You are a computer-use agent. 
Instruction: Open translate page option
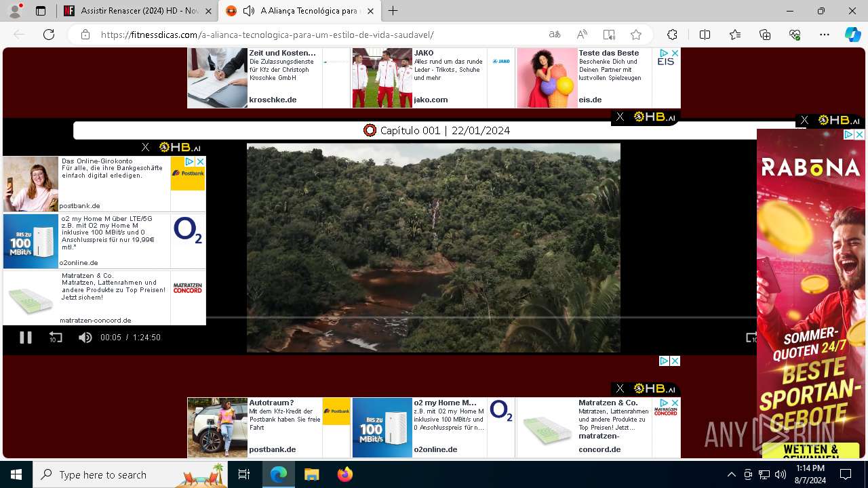tap(555, 35)
